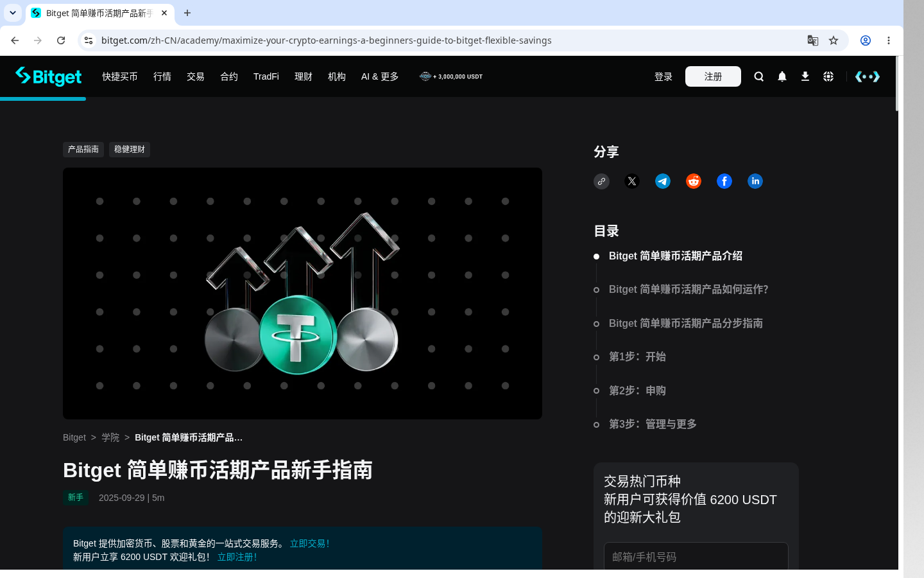Share the article on Facebook
Image resolution: width=924 pixels, height=578 pixels.
724,181
